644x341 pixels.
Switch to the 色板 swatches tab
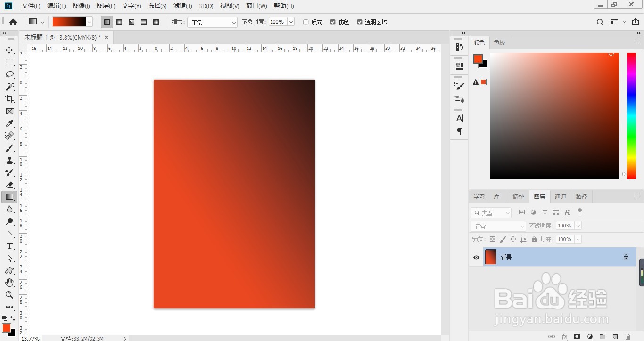coord(499,42)
